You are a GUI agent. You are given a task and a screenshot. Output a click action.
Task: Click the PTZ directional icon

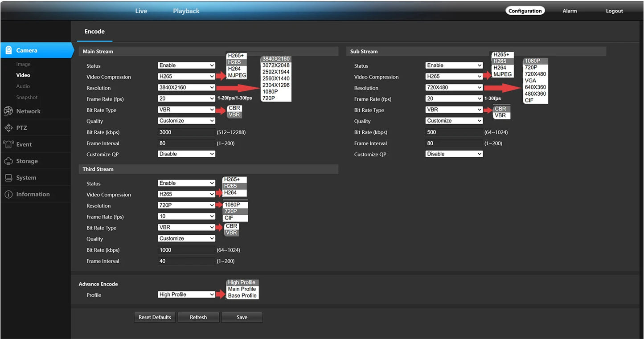(x=8, y=128)
